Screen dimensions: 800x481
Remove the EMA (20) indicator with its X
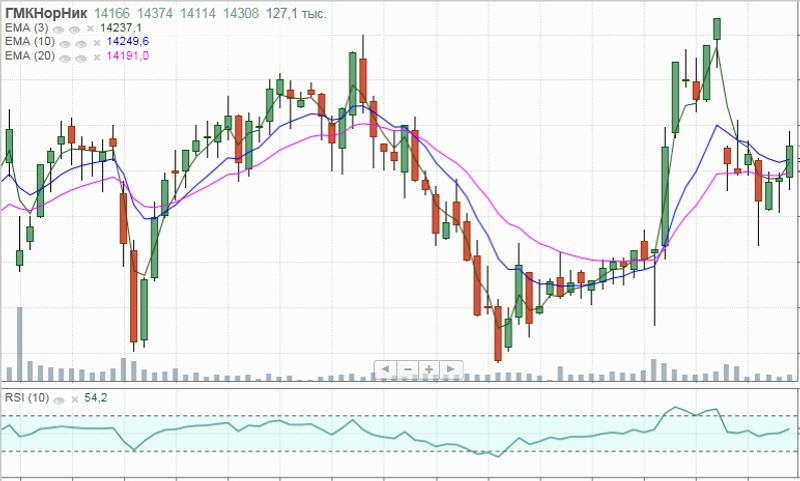pyautogui.click(x=97, y=58)
